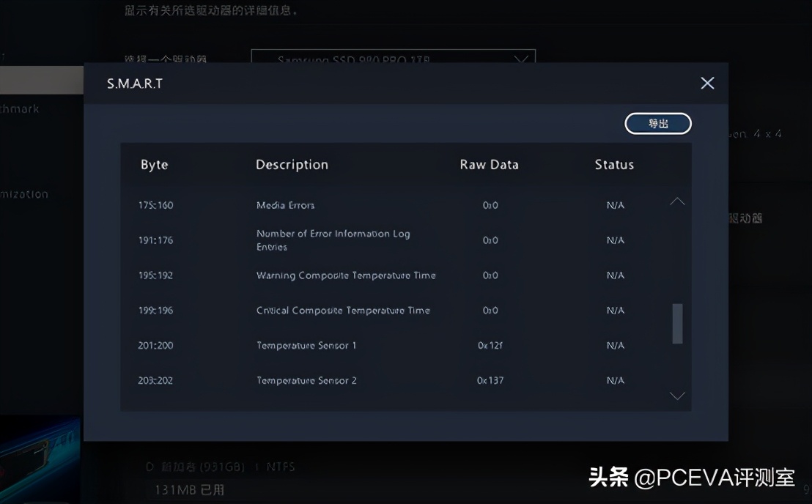The height and width of the screenshot is (504, 812).
Task: Click the Byte column header
Action: (154, 165)
